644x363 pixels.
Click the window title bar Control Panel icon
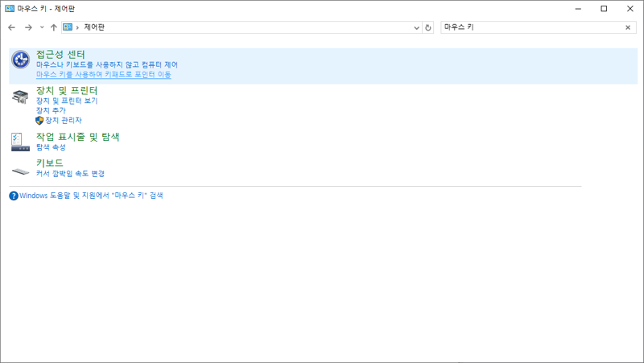10,9
